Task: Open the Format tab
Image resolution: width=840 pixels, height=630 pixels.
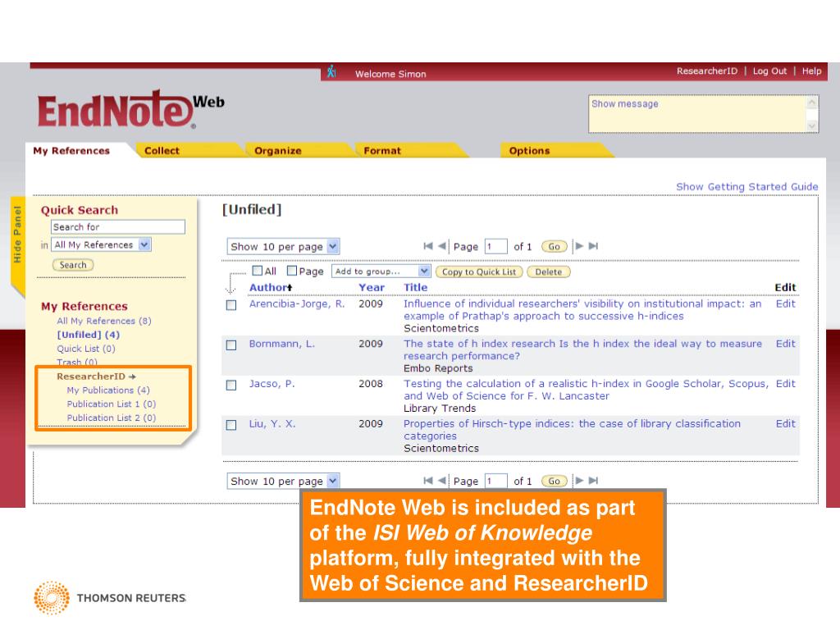Action: tap(382, 151)
